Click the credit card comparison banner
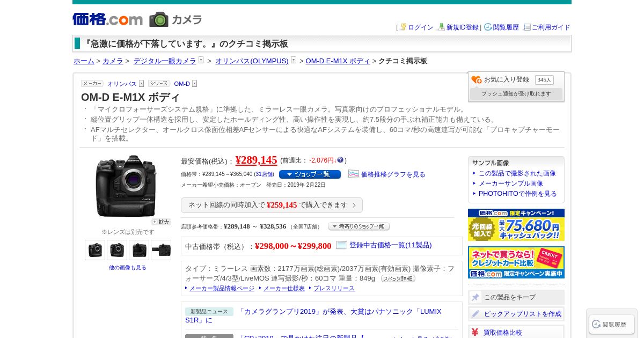Viewport: 644px width, 338px height. pos(516,262)
